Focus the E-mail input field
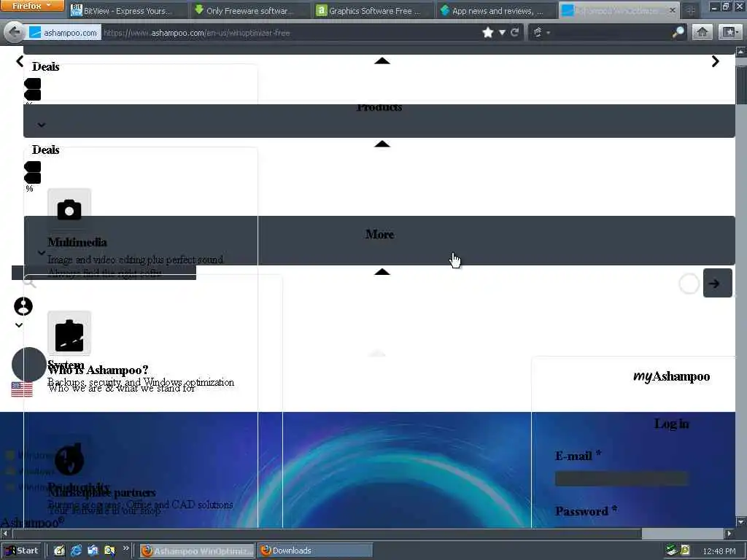Viewport: 747px width, 560px height. click(622, 478)
